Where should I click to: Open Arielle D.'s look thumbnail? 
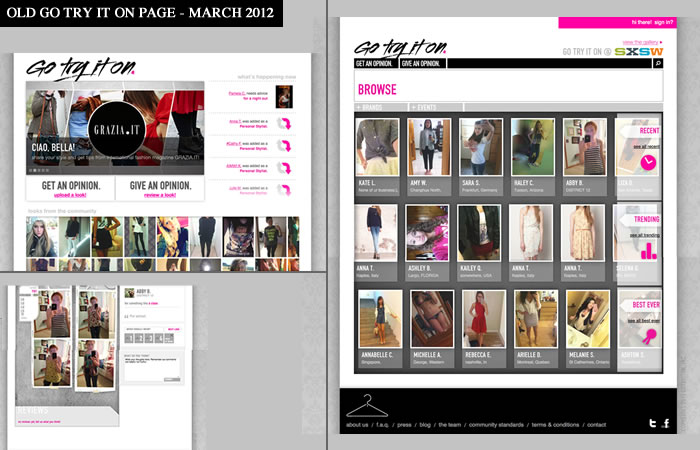coord(536,319)
